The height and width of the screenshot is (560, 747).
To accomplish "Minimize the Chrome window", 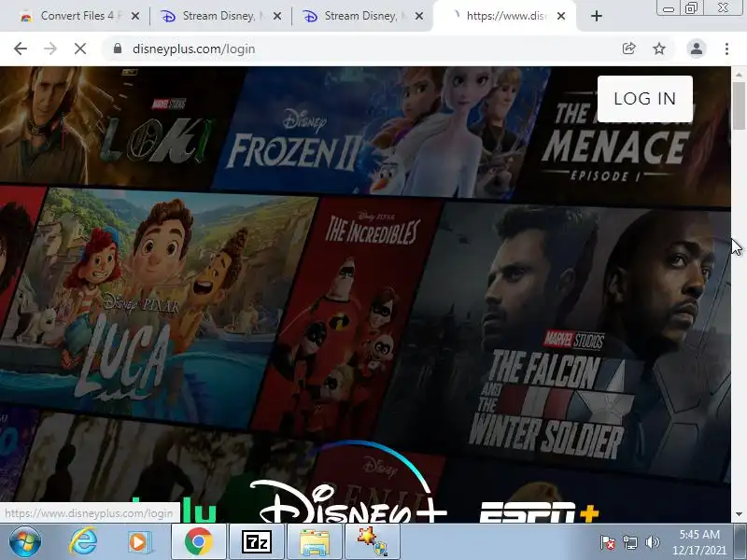I will (x=668, y=8).
